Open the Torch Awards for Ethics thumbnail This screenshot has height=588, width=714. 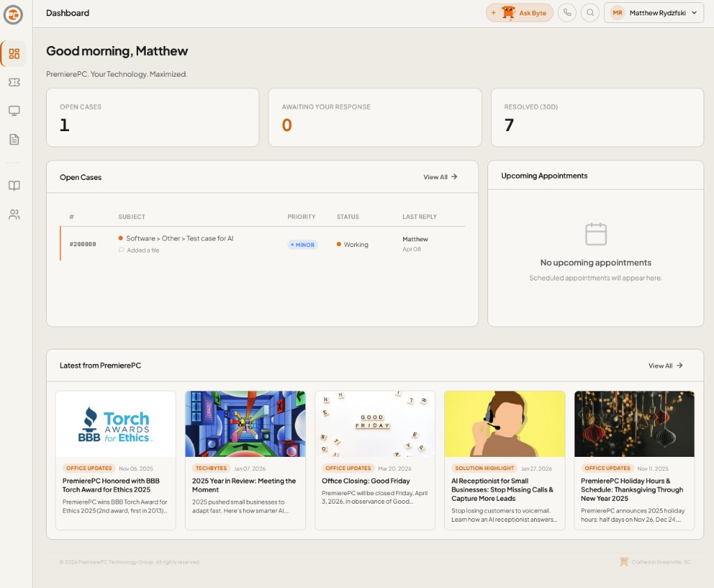tap(116, 424)
